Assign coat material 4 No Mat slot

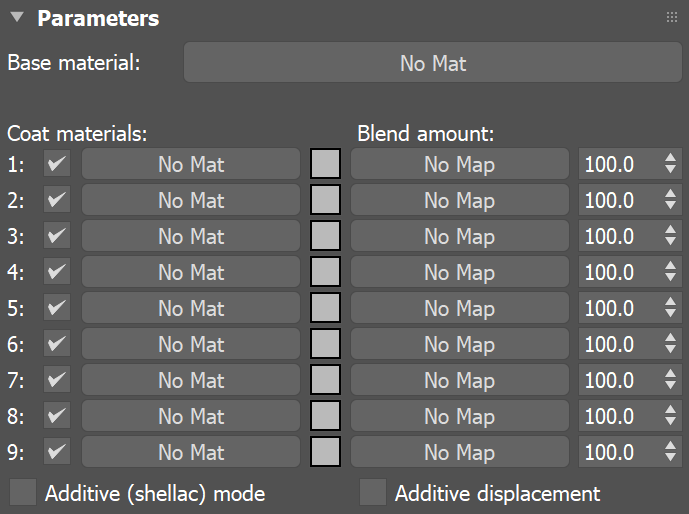pos(191,272)
